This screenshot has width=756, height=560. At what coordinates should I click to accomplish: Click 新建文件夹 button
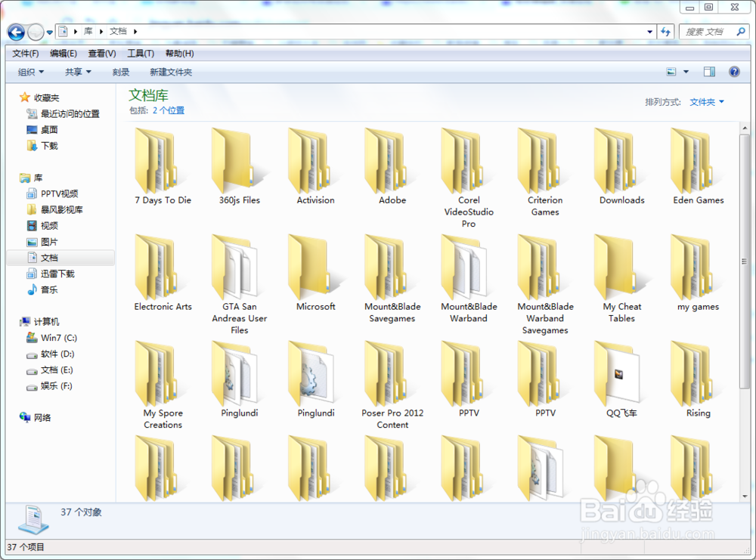pos(171,73)
